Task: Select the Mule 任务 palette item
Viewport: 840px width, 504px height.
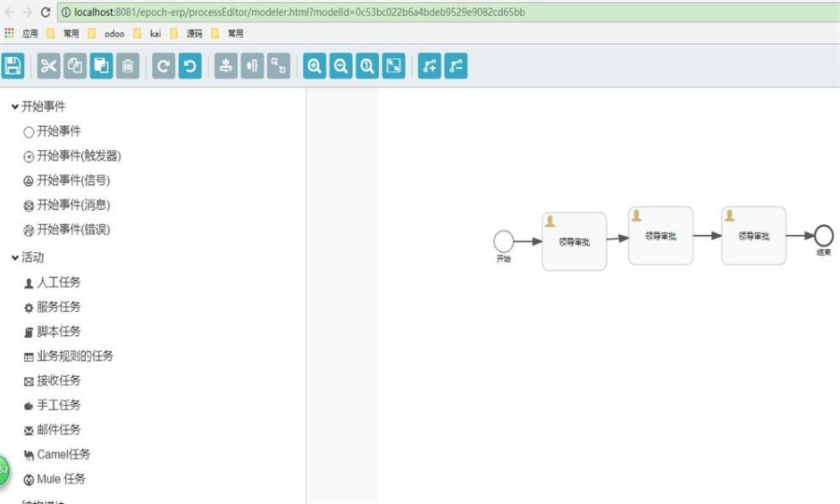Action: tap(55, 480)
